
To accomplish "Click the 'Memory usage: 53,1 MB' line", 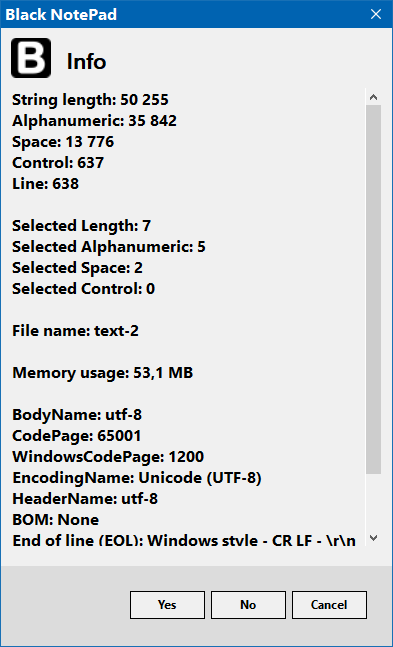I will coord(103,373).
